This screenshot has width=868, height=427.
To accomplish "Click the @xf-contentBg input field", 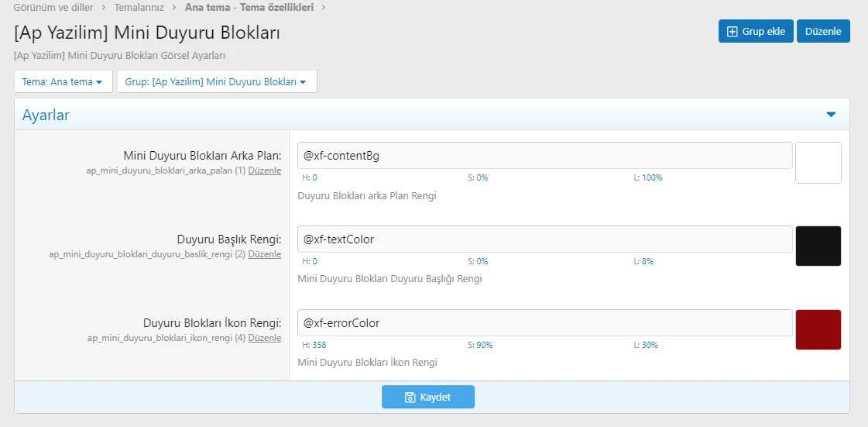I will click(544, 155).
